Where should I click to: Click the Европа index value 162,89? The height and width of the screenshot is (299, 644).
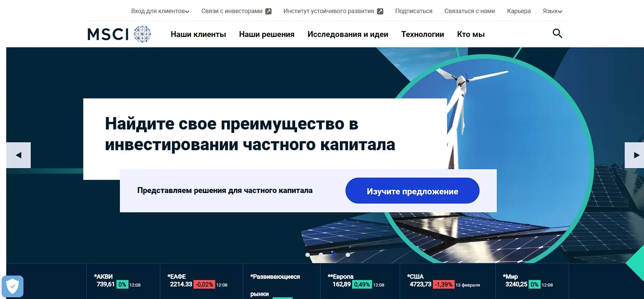342,284
